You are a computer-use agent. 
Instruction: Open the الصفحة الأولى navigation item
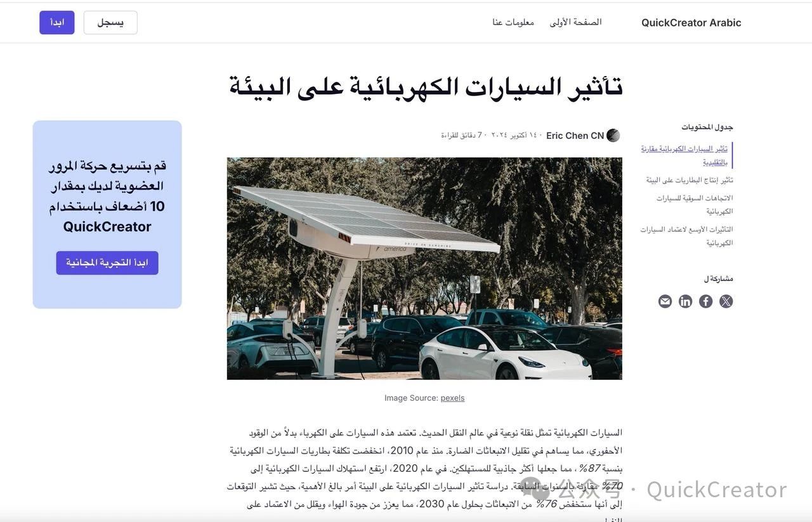pos(575,22)
